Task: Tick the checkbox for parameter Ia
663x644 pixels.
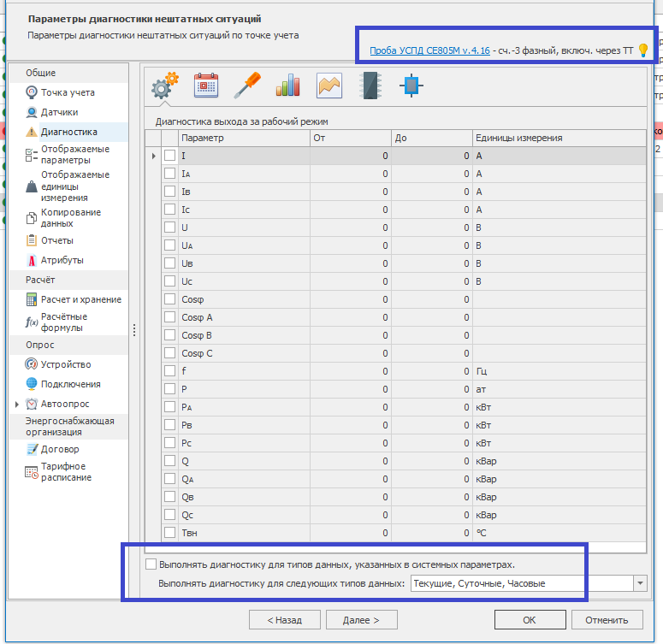Action: click(169, 174)
